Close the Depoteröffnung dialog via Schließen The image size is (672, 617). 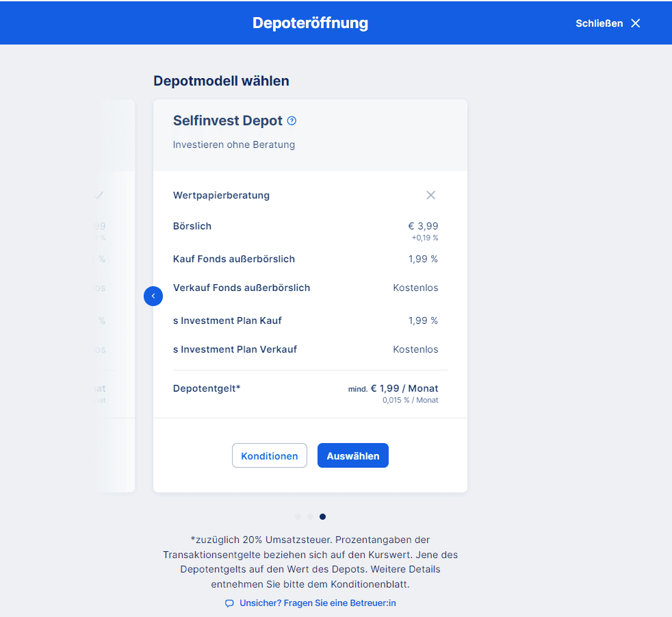(608, 23)
